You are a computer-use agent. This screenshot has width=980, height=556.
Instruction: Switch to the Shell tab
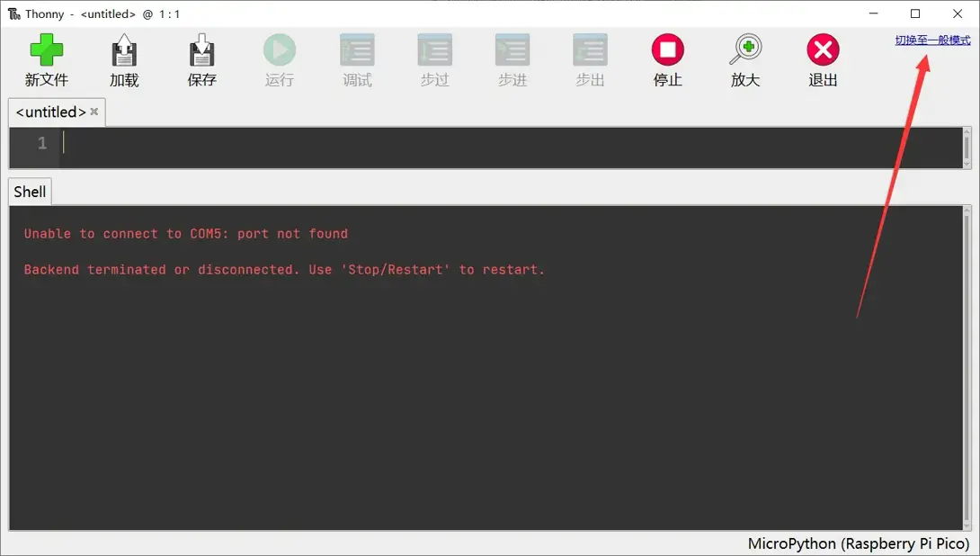pos(30,192)
